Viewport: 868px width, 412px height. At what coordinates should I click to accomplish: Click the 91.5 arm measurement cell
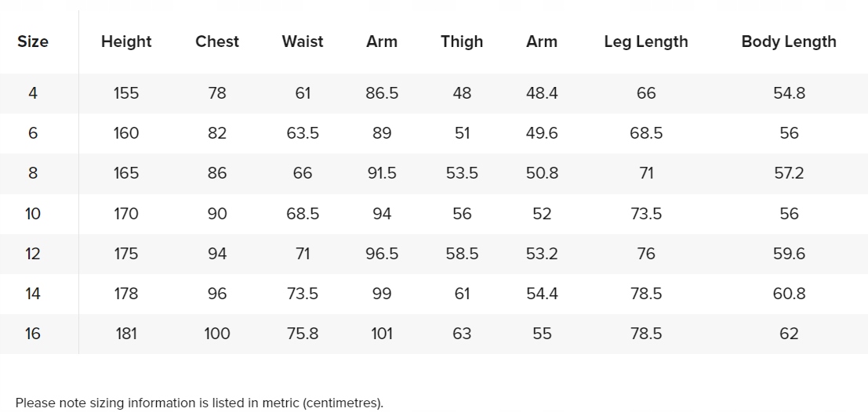382,173
